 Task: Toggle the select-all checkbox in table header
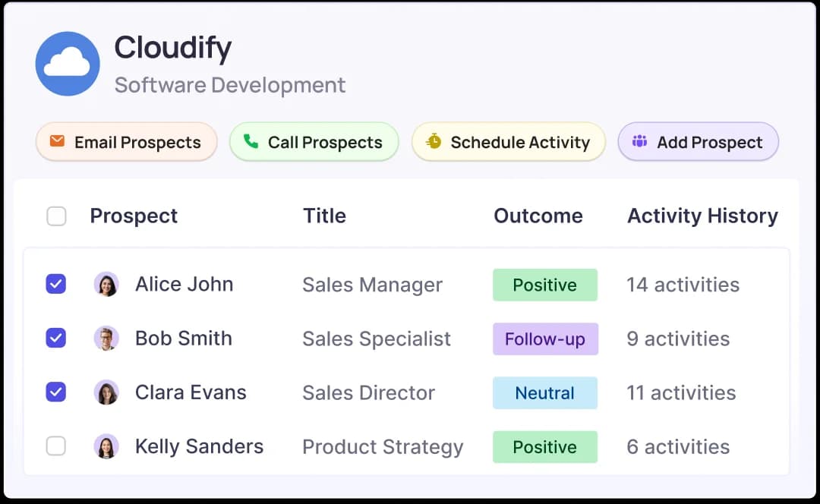click(56, 216)
